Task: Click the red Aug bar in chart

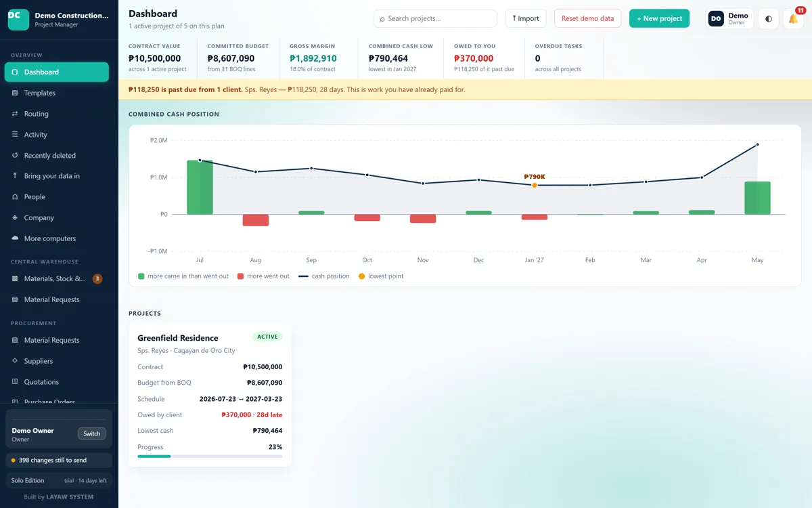Action: pyautogui.click(x=256, y=220)
